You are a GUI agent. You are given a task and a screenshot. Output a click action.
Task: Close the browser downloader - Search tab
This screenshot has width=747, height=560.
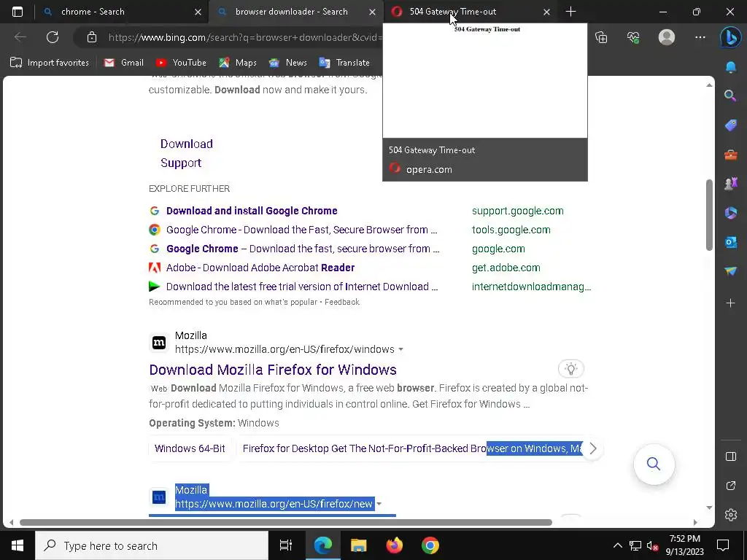pyautogui.click(x=373, y=12)
